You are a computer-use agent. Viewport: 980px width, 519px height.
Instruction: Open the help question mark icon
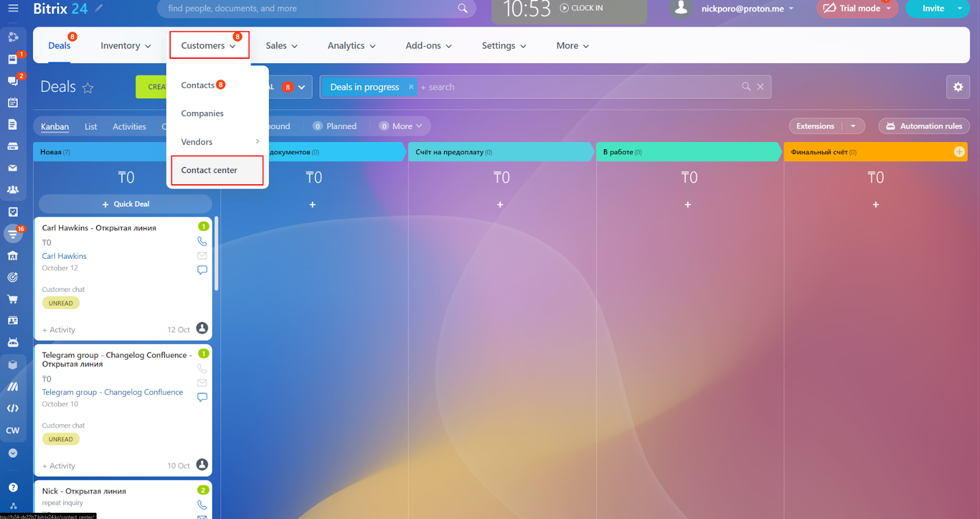tap(13, 488)
